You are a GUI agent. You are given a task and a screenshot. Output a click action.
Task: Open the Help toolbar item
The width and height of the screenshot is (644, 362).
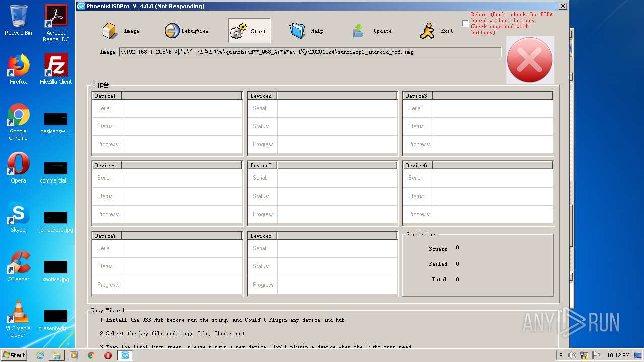tap(306, 31)
